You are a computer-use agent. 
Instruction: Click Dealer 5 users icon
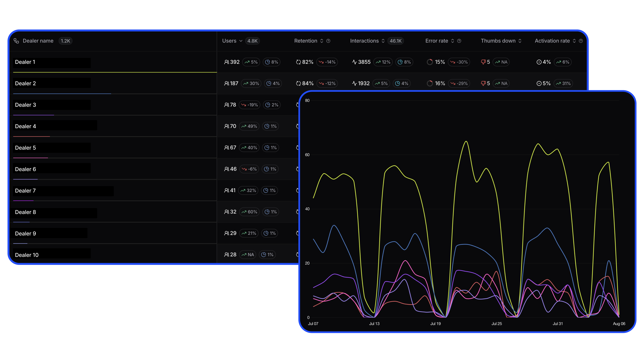(226, 148)
